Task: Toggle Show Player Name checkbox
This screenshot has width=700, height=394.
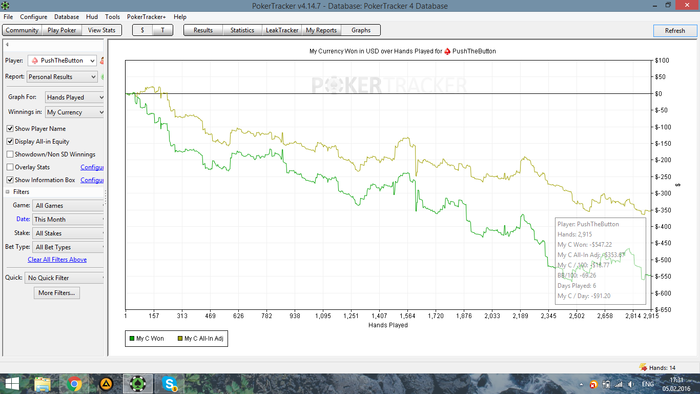Action: tap(10, 129)
